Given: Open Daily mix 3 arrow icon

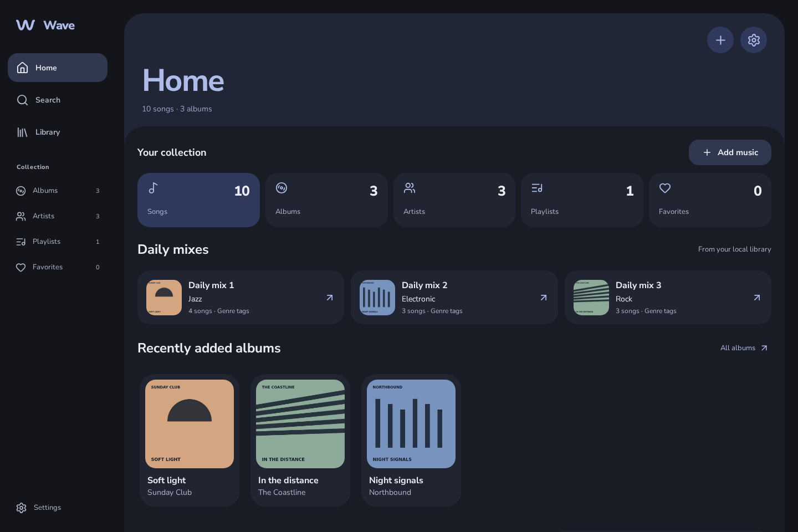Looking at the screenshot, I should (x=757, y=298).
